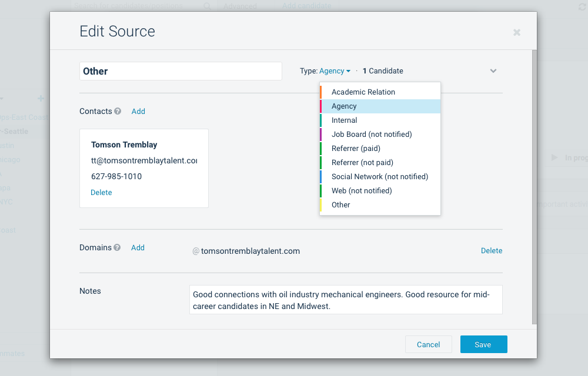This screenshot has width=588, height=376.
Task: Click the source name field containing Other
Action: point(181,71)
